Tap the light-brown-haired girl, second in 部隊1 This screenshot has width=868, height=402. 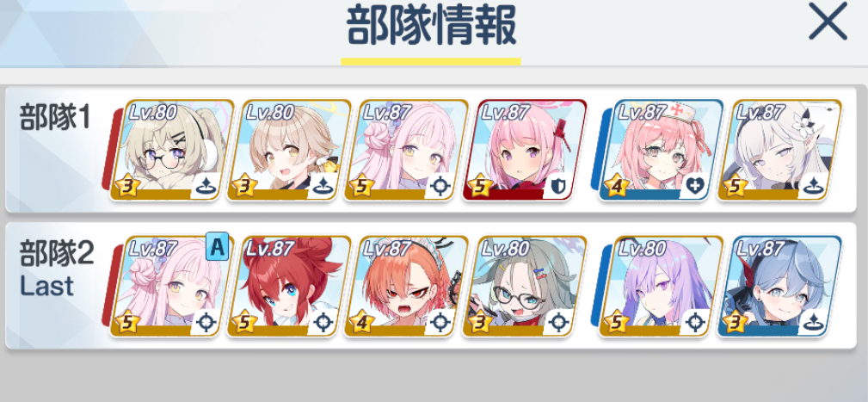(x=287, y=150)
